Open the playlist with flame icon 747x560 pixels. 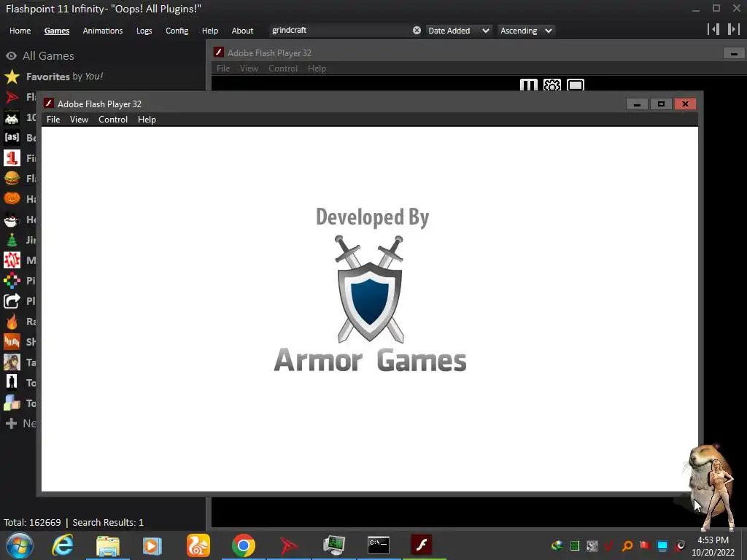pyautogui.click(x=12, y=322)
